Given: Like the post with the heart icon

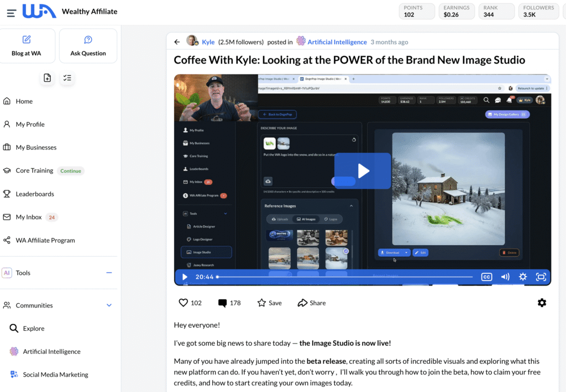Looking at the screenshot, I should tap(184, 303).
